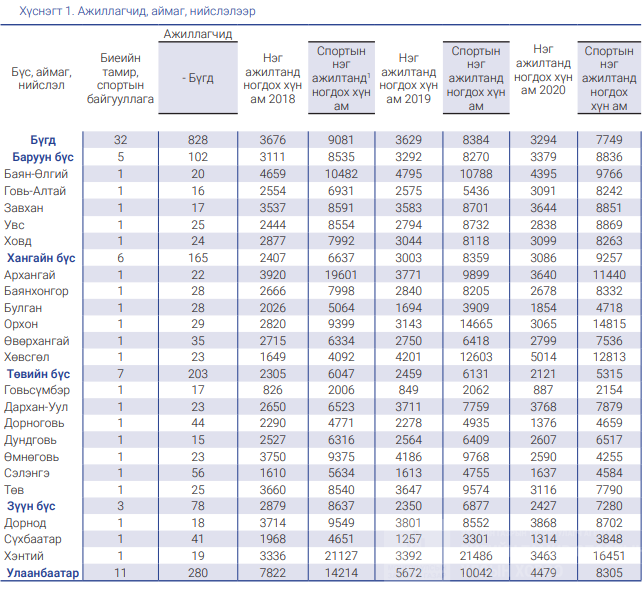The height and width of the screenshot is (605, 644).
Task: Select Улаанбаатар workers value '280'
Action: 198,573
